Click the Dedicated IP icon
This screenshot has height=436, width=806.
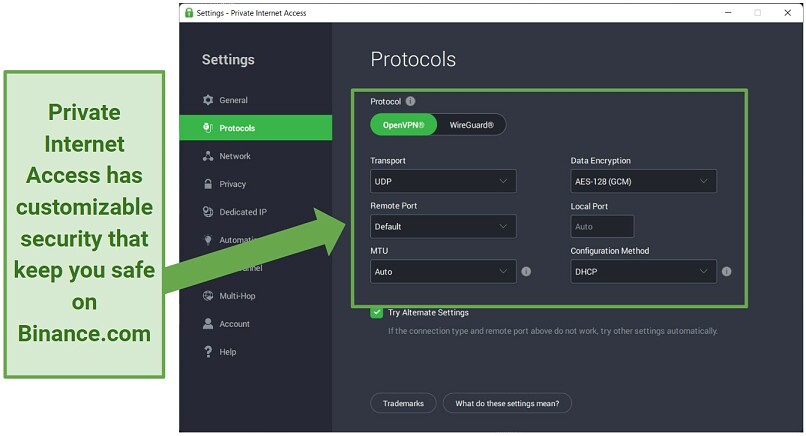(208, 212)
